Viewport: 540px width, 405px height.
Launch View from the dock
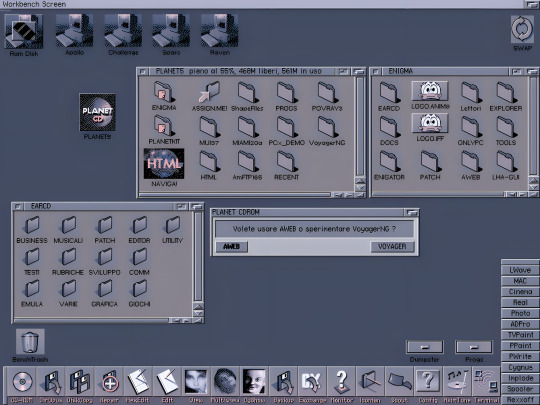[x=196, y=382]
